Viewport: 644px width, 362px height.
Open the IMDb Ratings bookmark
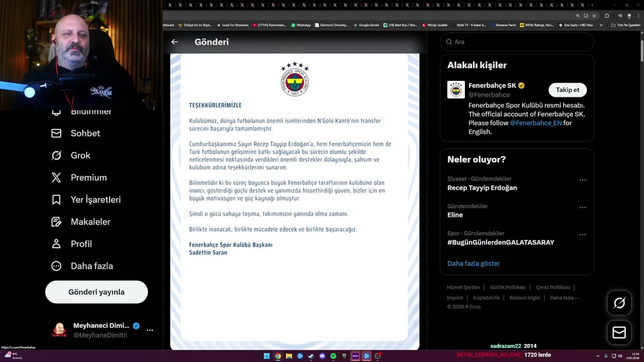536,25
